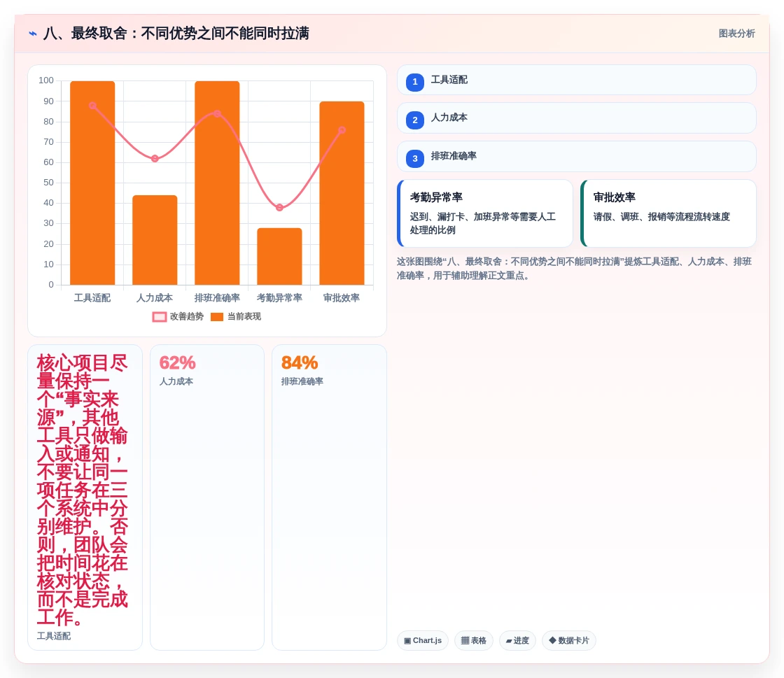Toggle the 当前表现 orange legend swatch
The image size is (784, 678).
coord(217,317)
